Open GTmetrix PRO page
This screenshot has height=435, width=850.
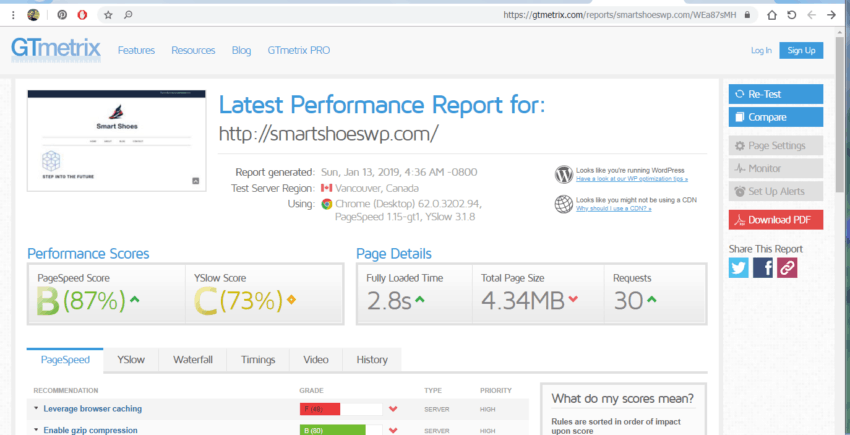click(299, 50)
